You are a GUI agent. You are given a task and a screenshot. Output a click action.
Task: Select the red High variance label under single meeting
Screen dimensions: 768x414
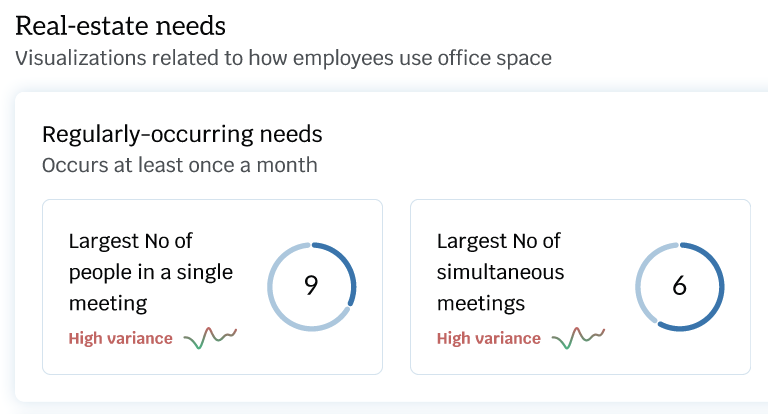(x=120, y=338)
